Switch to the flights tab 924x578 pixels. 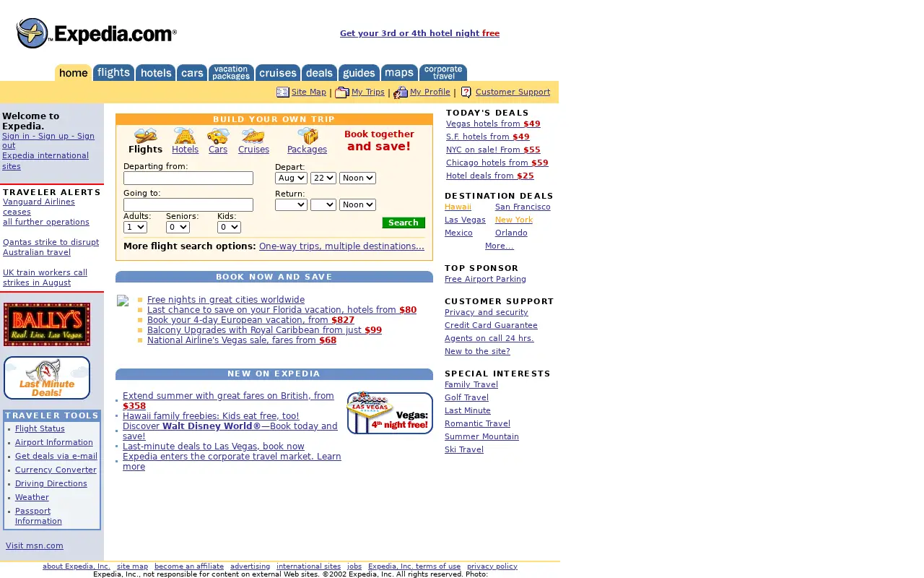tap(113, 72)
